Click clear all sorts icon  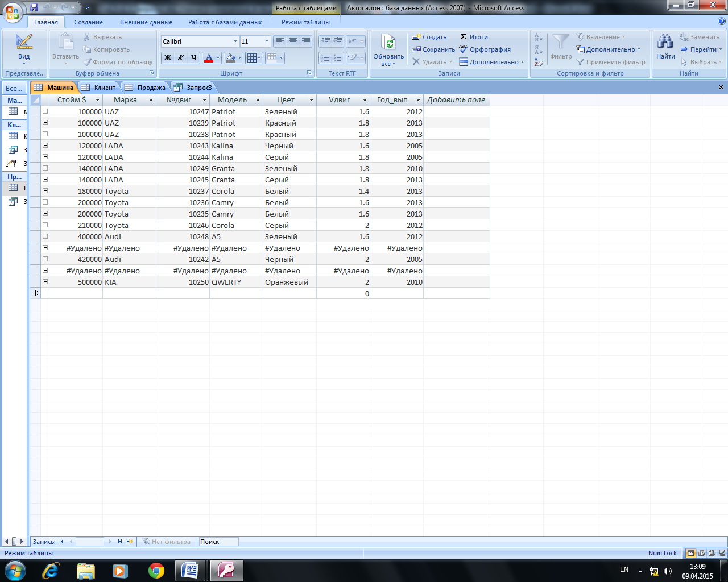point(539,62)
